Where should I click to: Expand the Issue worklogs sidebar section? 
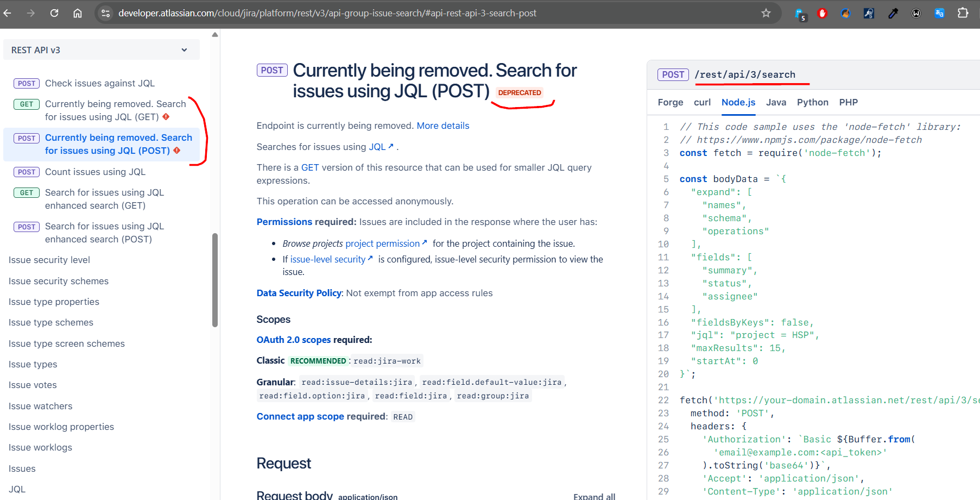[x=40, y=448]
